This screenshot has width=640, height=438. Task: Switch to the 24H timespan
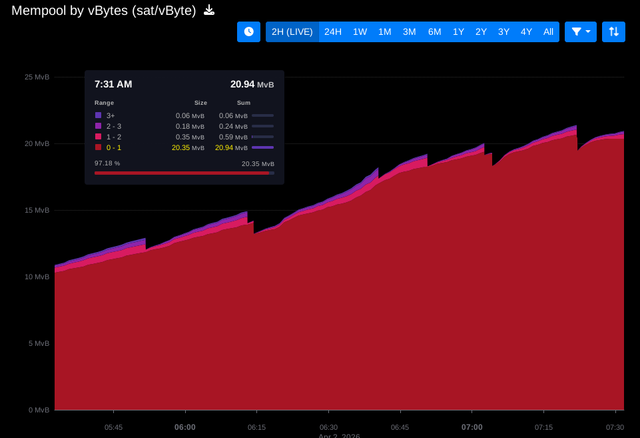click(333, 32)
